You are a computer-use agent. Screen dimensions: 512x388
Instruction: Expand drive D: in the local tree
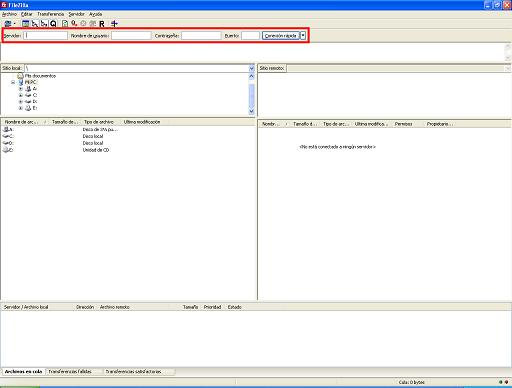21,102
